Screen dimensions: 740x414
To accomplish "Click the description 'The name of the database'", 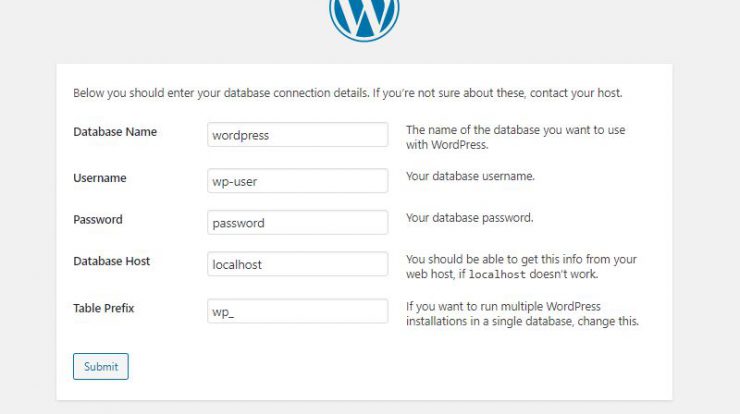I will point(516,137).
